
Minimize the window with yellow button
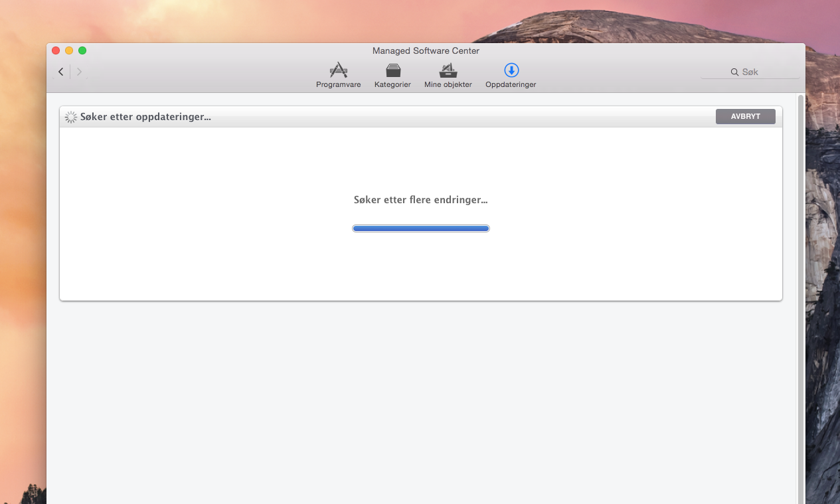point(69,50)
